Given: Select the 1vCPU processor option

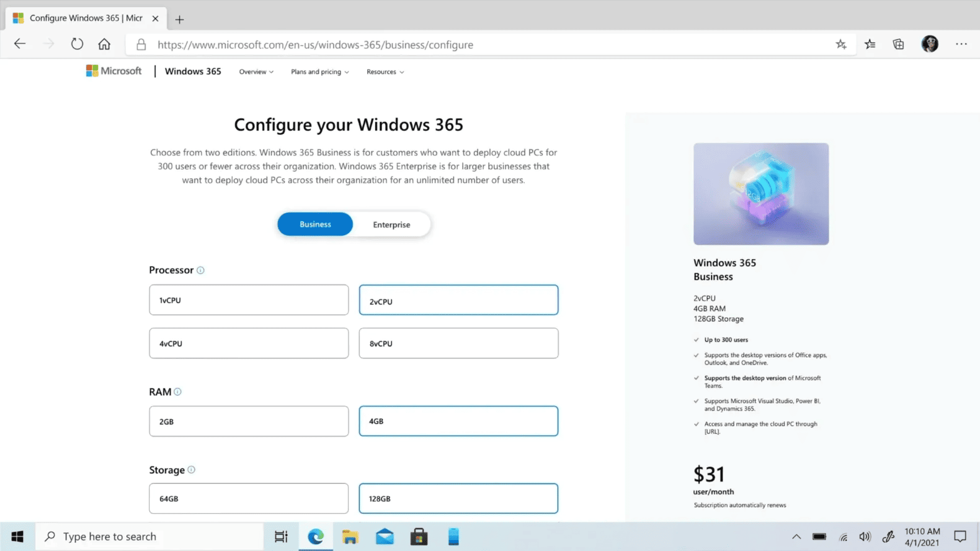Looking at the screenshot, I should 249,300.
